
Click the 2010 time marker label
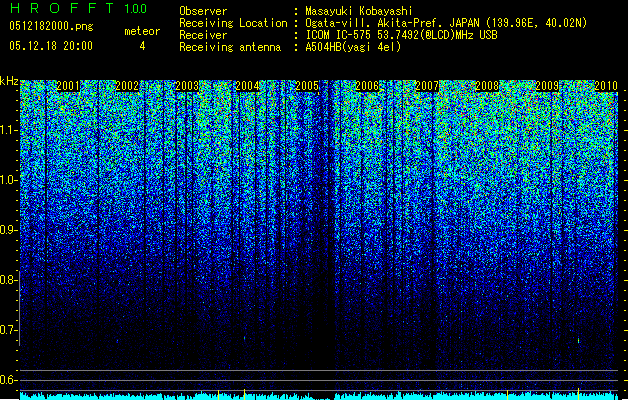[606, 86]
